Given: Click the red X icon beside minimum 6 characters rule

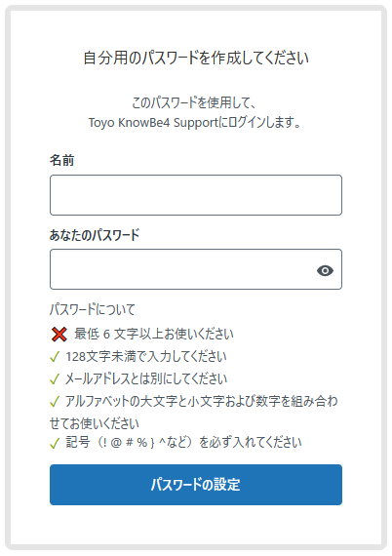Looking at the screenshot, I should (59, 334).
